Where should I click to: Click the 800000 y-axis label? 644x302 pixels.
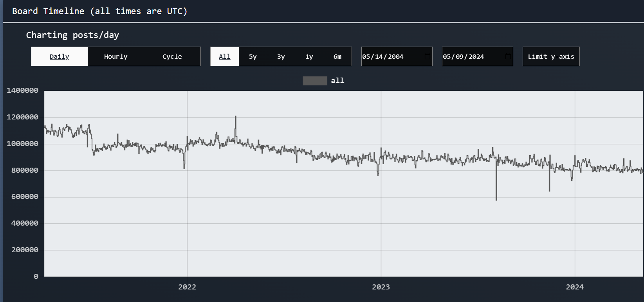25,170
